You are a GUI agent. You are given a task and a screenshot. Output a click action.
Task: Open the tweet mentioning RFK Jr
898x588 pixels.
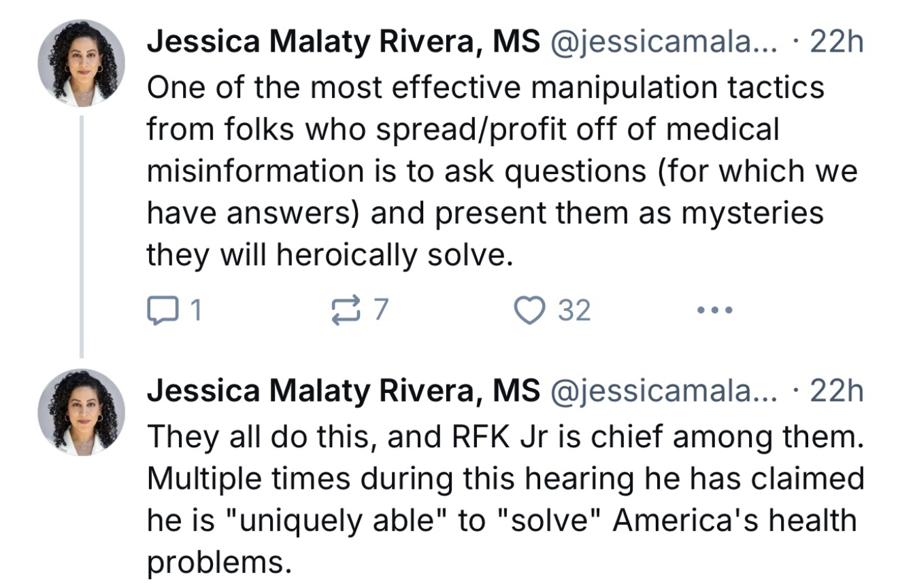click(503, 499)
